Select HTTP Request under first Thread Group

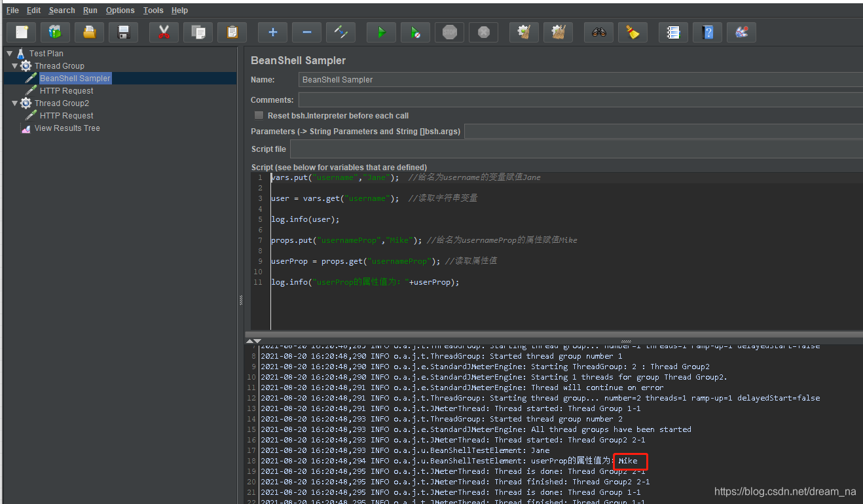point(66,91)
